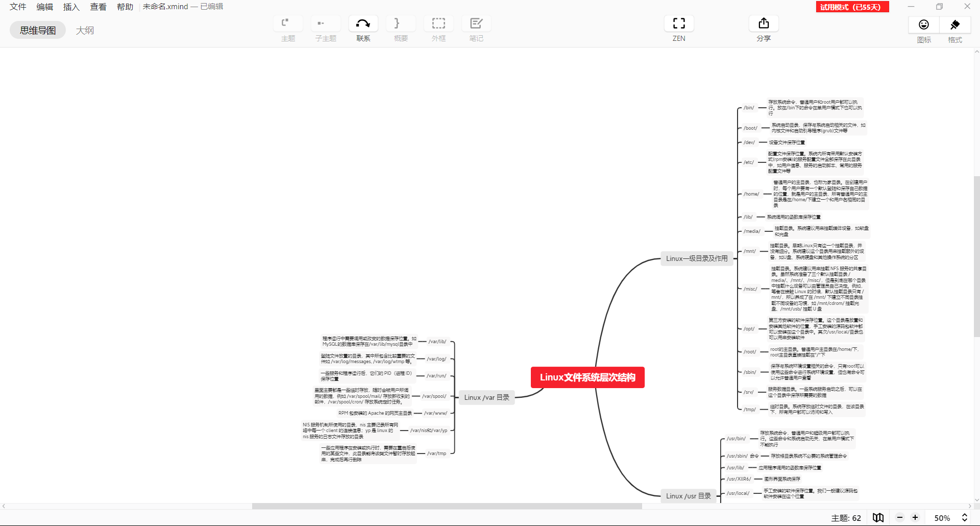Open the map overview icon near zoom controls
Image resolution: width=980 pixels, height=526 pixels.
(x=877, y=517)
